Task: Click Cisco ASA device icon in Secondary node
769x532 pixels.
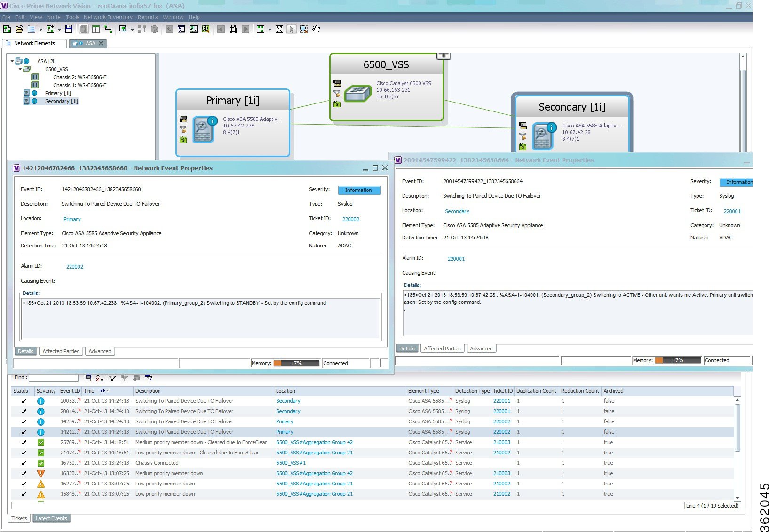Action: [543, 135]
